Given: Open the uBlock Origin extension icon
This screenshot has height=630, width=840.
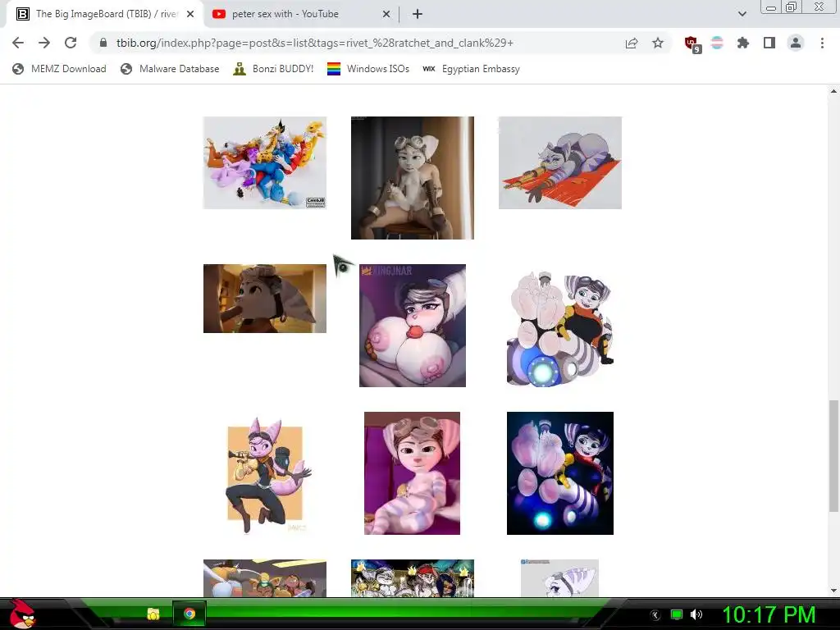Looking at the screenshot, I should click(x=692, y=43).
